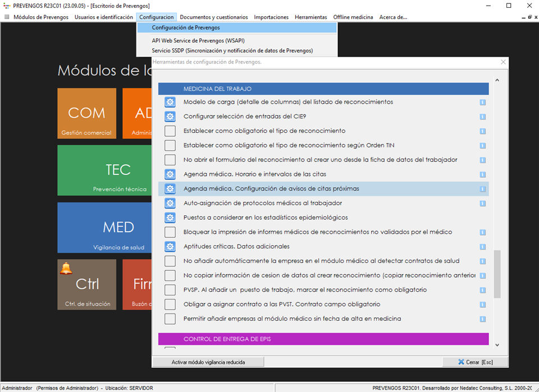Click the bell icon on Ctrl tile
Viewport: 539px width, 392px height.
66,269
